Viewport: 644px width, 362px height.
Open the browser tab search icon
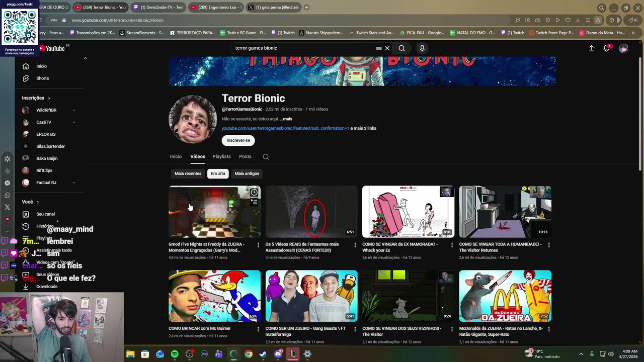[601, 8]
